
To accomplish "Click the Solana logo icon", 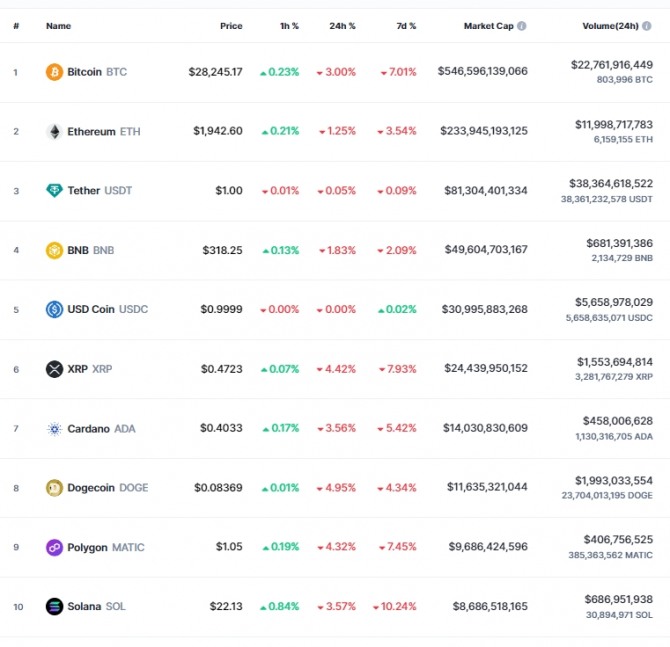I will coord(54,606).
